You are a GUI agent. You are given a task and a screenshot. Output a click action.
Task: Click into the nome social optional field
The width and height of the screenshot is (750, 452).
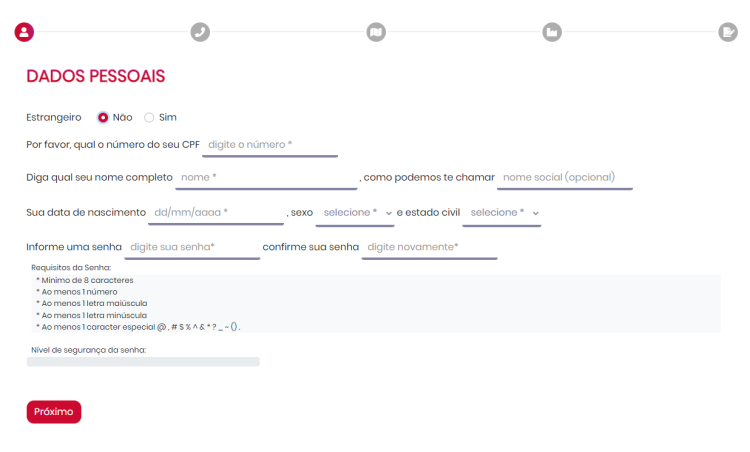(565, 178)
